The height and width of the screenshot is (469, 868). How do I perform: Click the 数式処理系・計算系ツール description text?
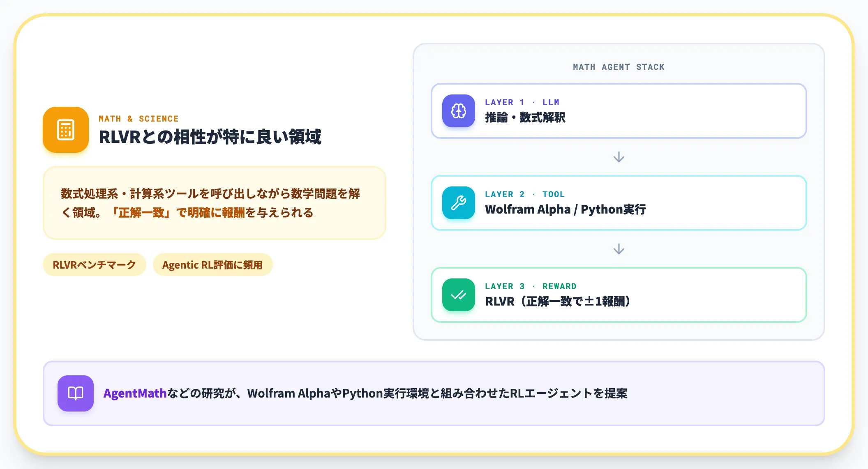210,203
